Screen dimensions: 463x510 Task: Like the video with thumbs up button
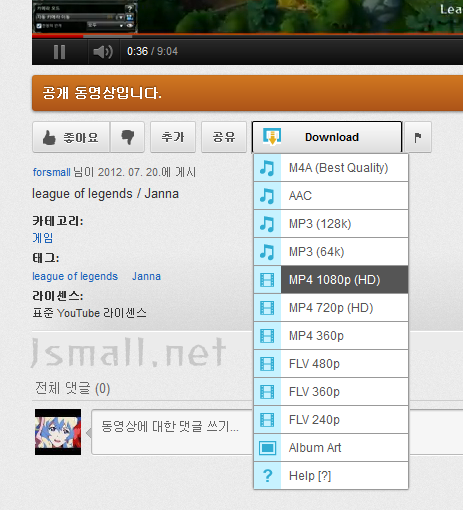(71, 137)
